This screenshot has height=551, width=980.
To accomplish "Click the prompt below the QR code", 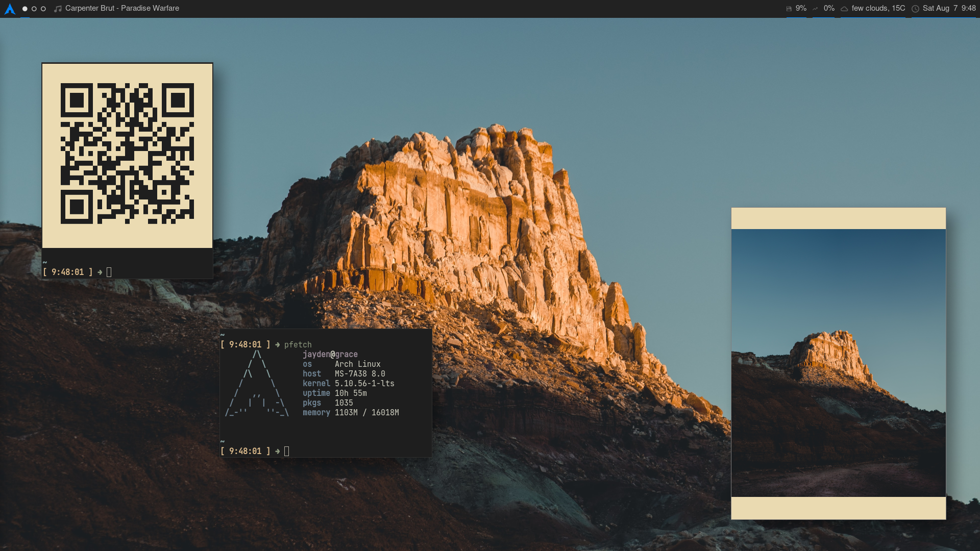I will click(77, 272).
